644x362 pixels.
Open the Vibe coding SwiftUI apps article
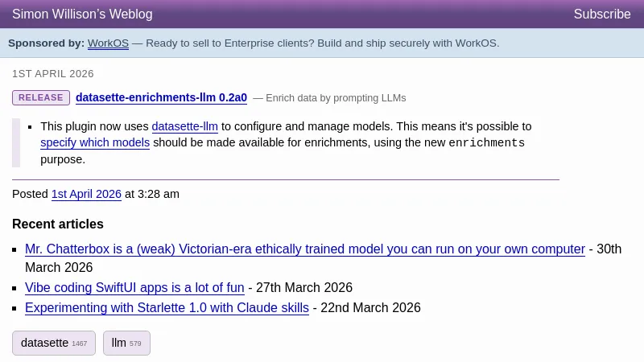(x=134, y=288)
